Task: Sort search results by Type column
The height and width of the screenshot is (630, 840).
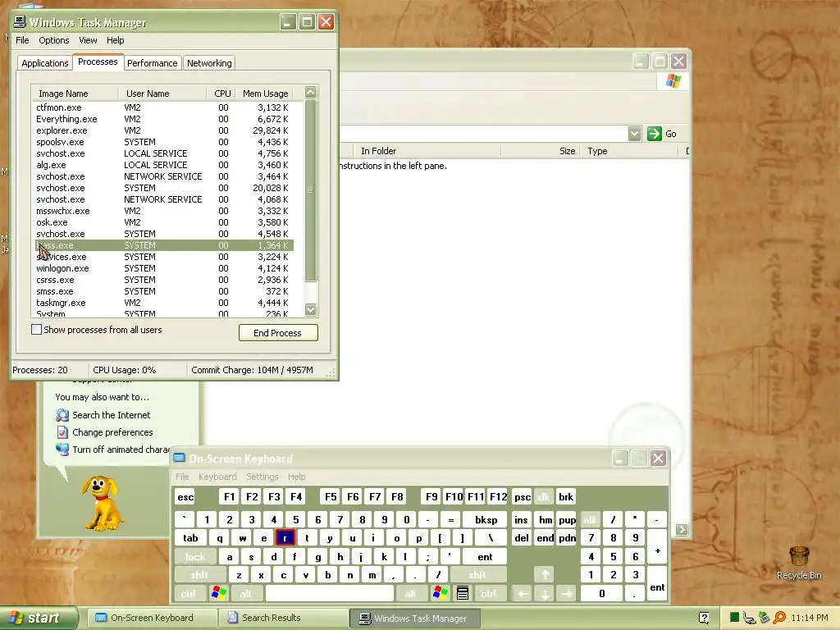Action: [629, 151]
